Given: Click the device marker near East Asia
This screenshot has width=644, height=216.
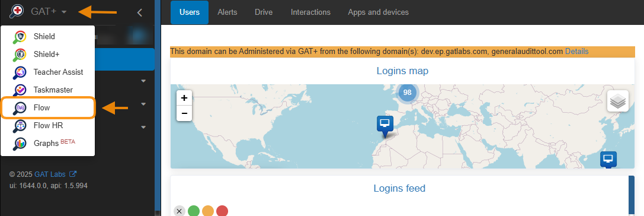Looking at the screenshot, I should click(x=608, y=160).
